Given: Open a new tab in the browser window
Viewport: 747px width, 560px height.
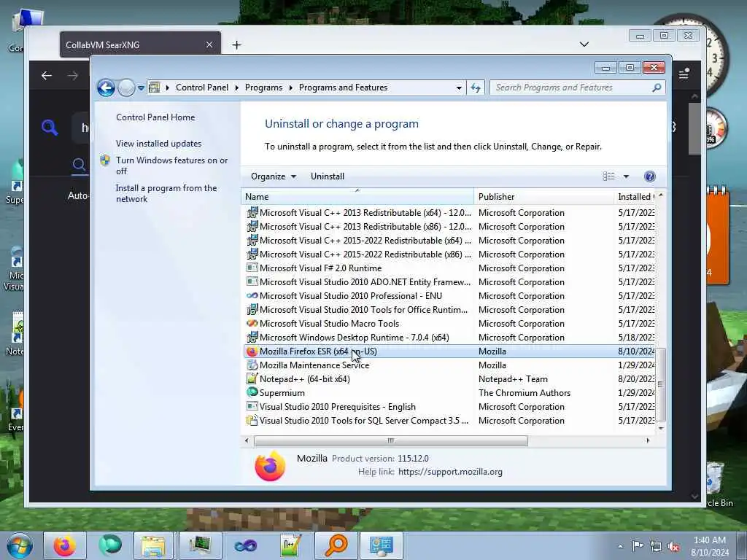Looking at the screenshot, I should pyautogui.click(x=237, y=44).
